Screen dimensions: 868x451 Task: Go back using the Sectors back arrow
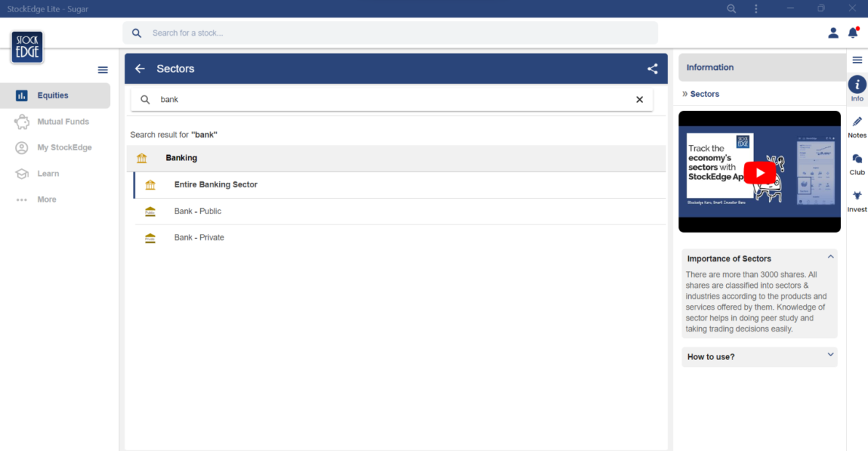[141, 68]
